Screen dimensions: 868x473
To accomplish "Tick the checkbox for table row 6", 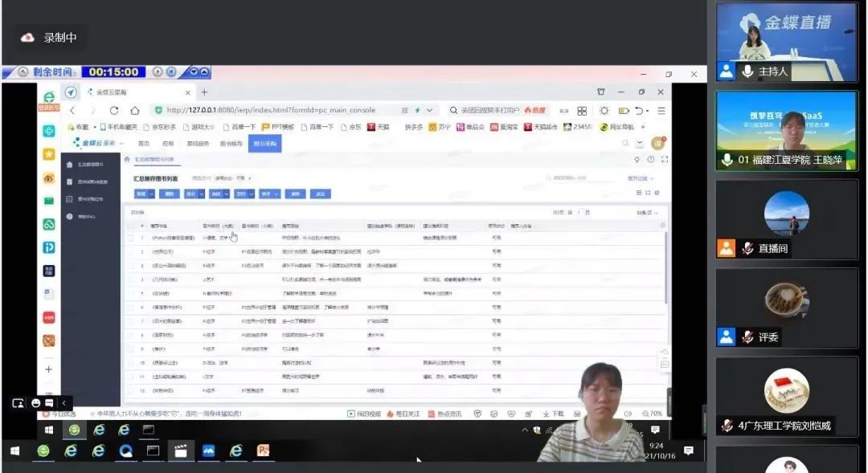I will pos(131,307).
